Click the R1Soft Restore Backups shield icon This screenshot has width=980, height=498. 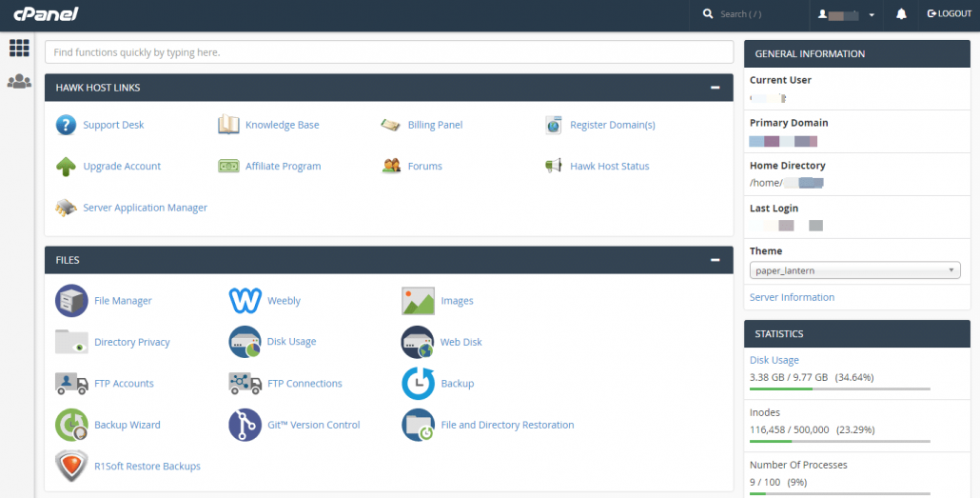[x=71, y=466]
